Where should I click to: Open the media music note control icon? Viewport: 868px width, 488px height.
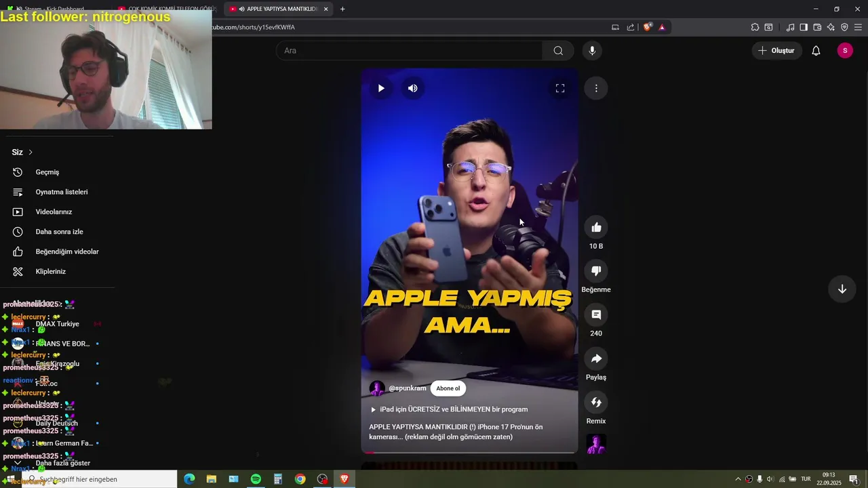point(790,27)
